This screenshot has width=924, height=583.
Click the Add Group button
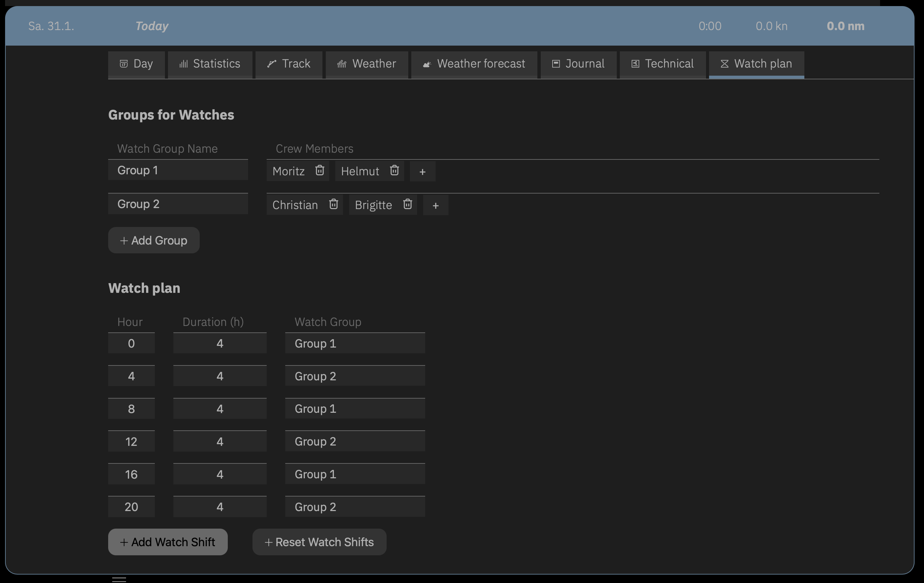(x=153, y=240)
